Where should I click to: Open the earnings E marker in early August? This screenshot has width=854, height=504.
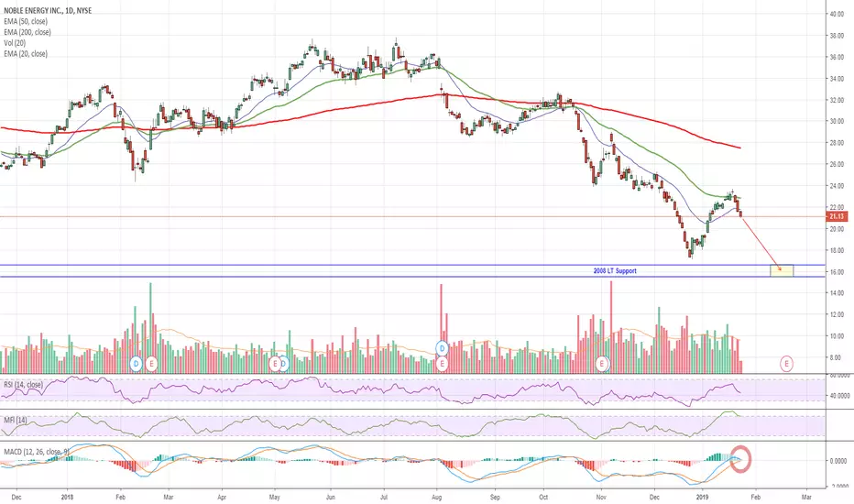pos(443,363)
